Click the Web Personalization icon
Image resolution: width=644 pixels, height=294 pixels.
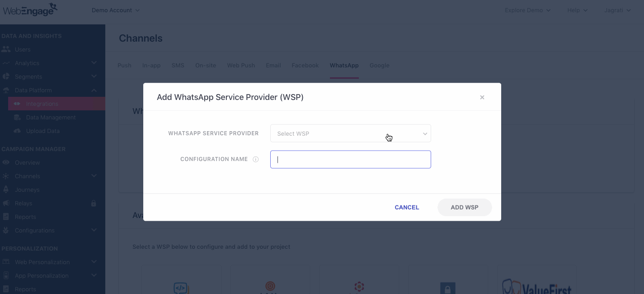(x=6, y=262)
